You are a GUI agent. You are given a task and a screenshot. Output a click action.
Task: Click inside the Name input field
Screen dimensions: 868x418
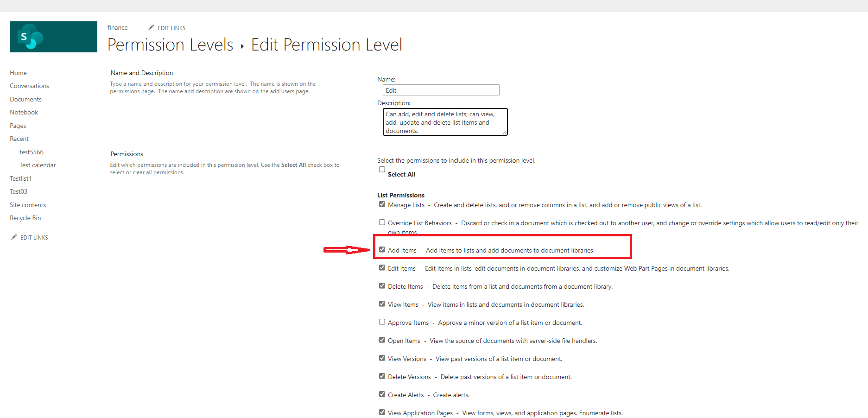tap(440, 89)
